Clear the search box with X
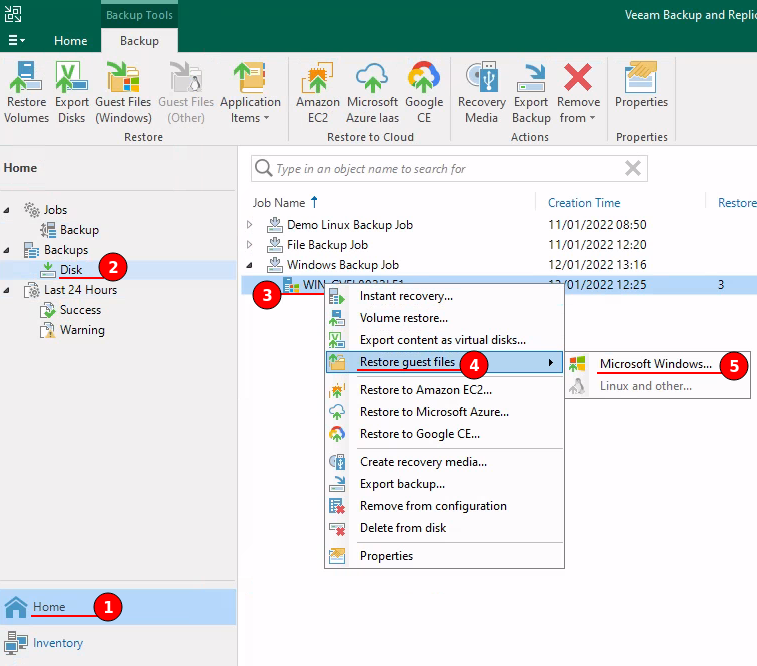This screenshot has width=757, height=666. pyautogui.click(x=632, y=168)
